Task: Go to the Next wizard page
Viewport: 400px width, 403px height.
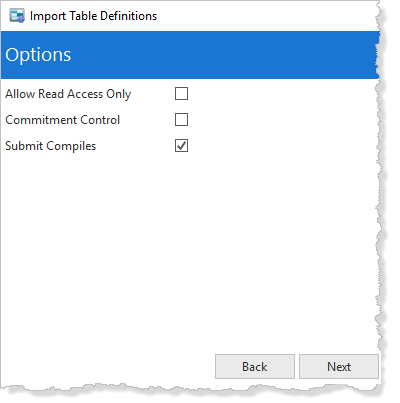Action: pyautogui.click(x=339, y=367)
